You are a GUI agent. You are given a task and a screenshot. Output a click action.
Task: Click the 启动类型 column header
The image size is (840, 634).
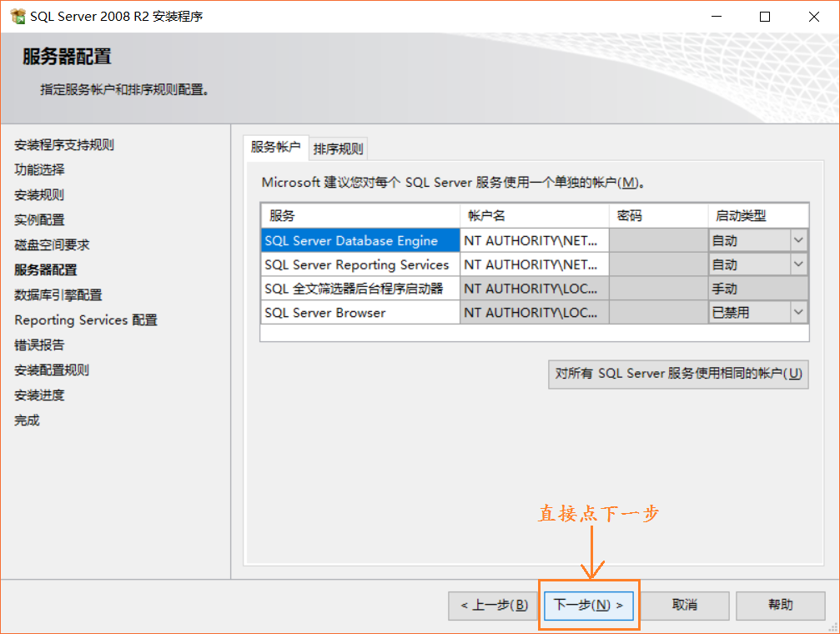[x=758, y=215]
